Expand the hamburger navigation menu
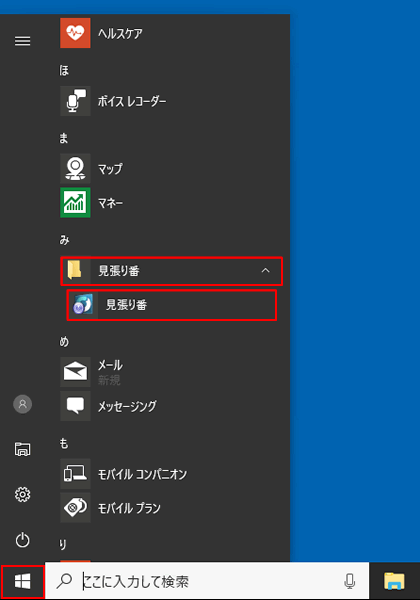This screenshot has width=420, height=600. 23,41
